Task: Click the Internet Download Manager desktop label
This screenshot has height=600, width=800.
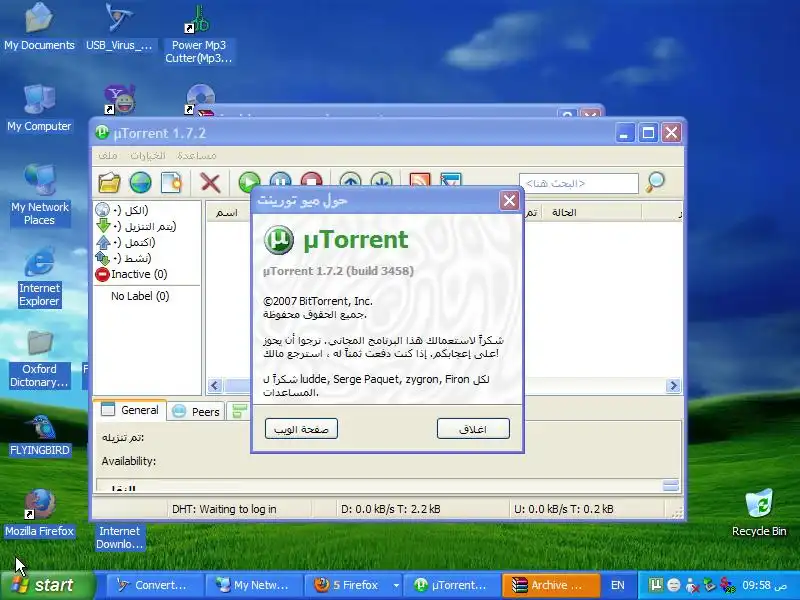Action: pyautogui.click(x=119, y=538)
